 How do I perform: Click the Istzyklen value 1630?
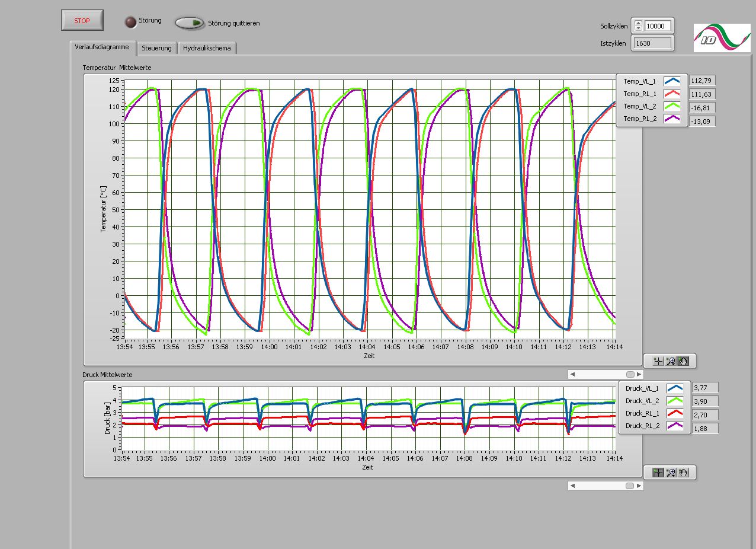coord(652,43)
